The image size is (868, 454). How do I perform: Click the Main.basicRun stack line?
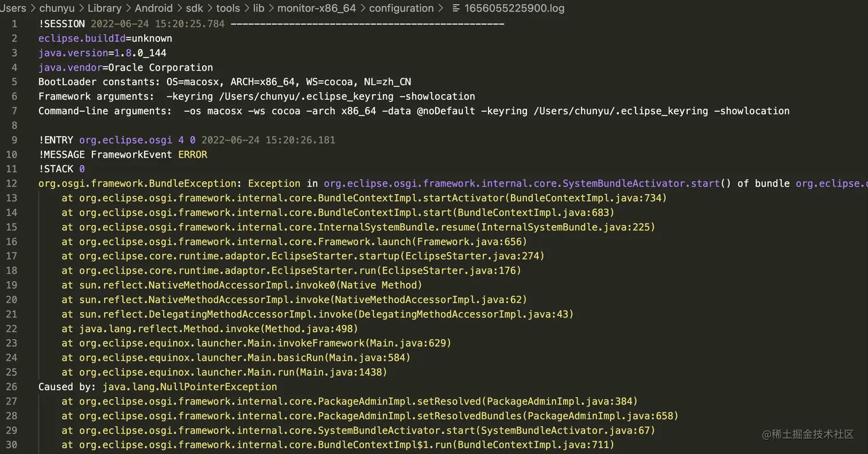(236, 358)
